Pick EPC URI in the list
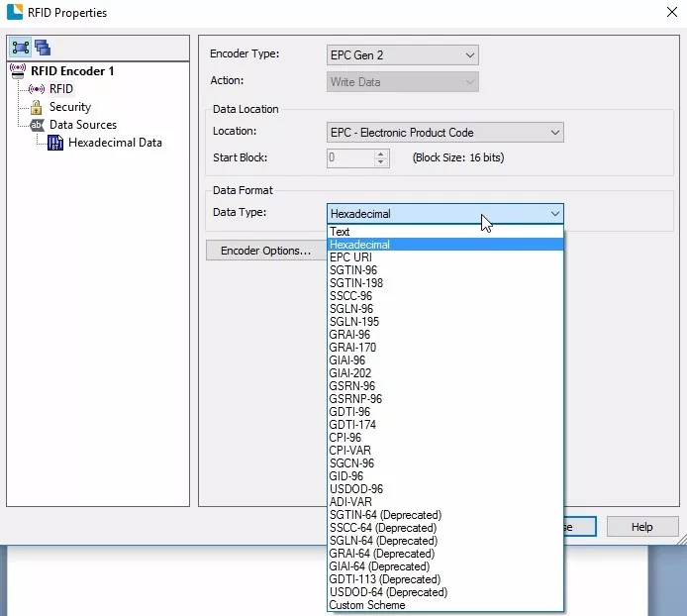 point(350,257)
